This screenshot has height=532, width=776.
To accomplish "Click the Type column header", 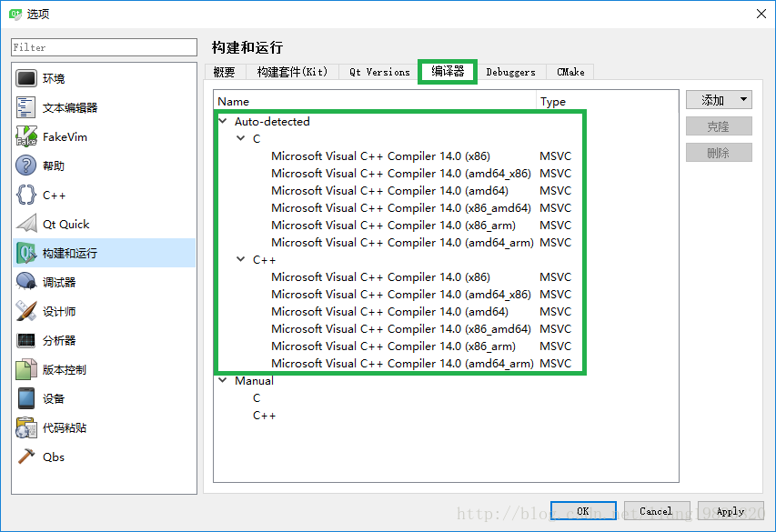I will click(607, 102).
